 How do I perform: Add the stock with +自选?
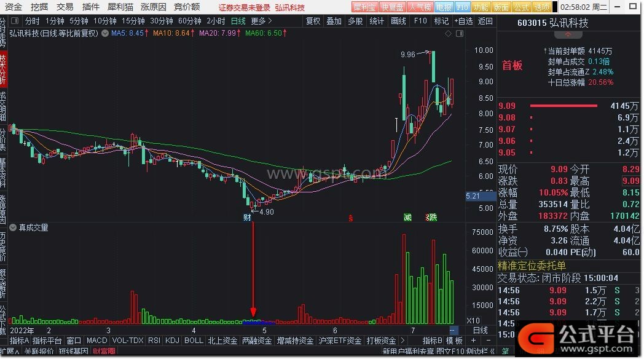point(464,20)
